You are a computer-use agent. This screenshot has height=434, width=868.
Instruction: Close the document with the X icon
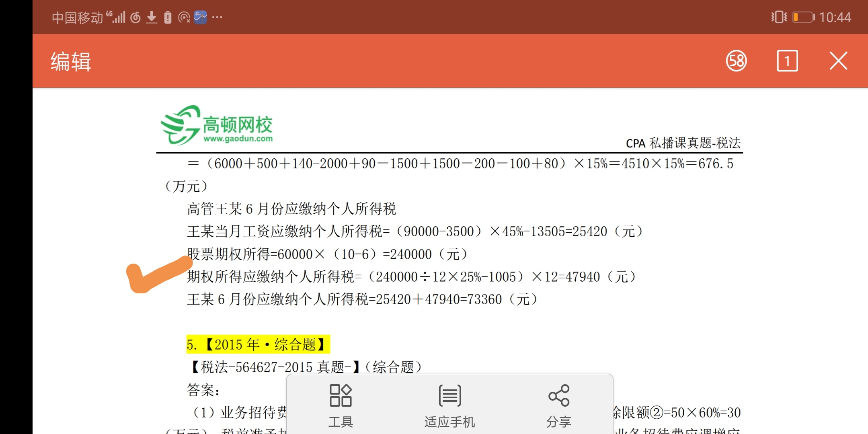838,61
